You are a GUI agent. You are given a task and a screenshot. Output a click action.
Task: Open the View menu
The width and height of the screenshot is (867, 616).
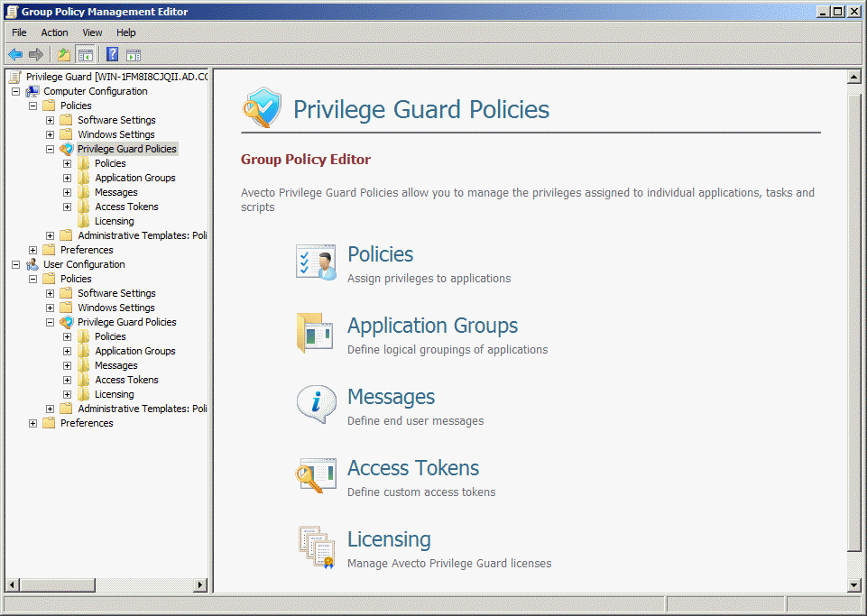92,32
